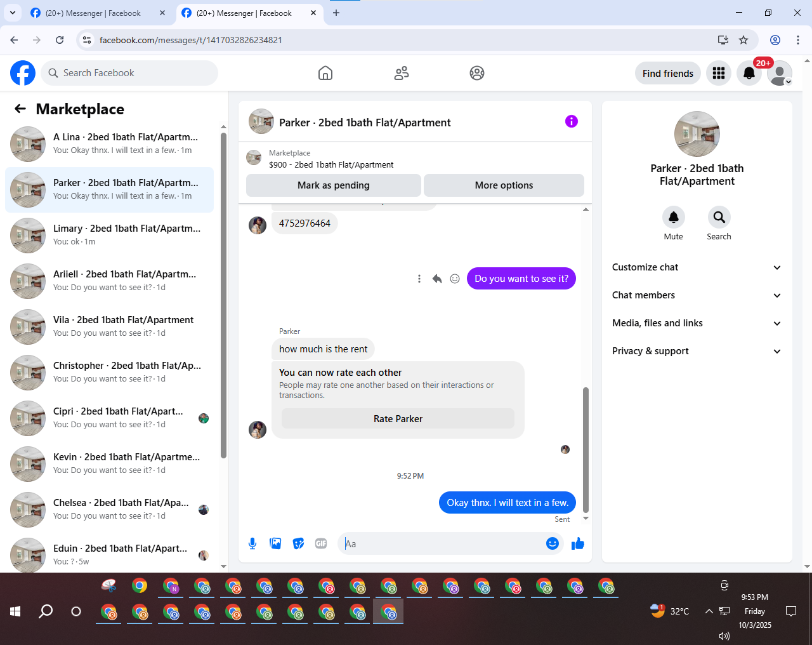Open the emoji picker in message box
Screen dimensions: 812x645
[x=553, y=543]
